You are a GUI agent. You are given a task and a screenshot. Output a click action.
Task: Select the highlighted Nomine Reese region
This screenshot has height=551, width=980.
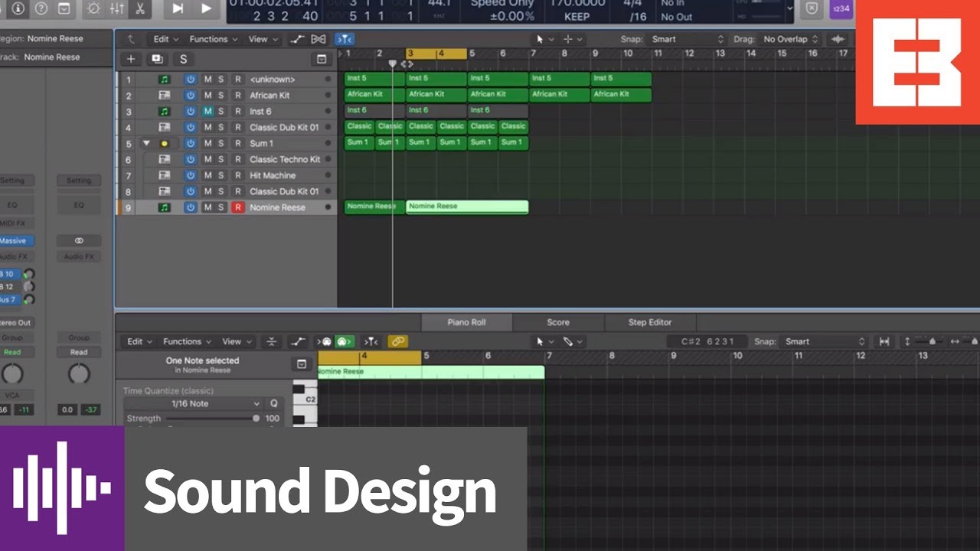tap(467, 207)
